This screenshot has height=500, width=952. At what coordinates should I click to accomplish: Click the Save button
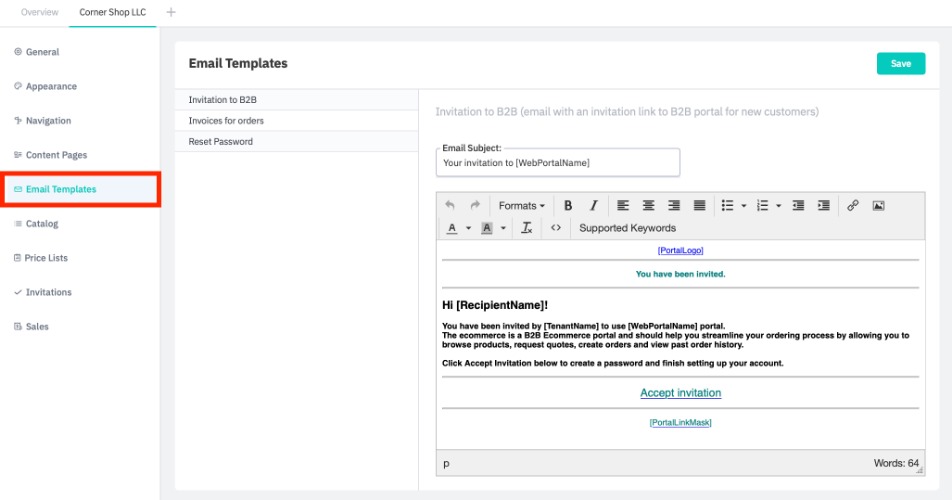pos(900,63)
